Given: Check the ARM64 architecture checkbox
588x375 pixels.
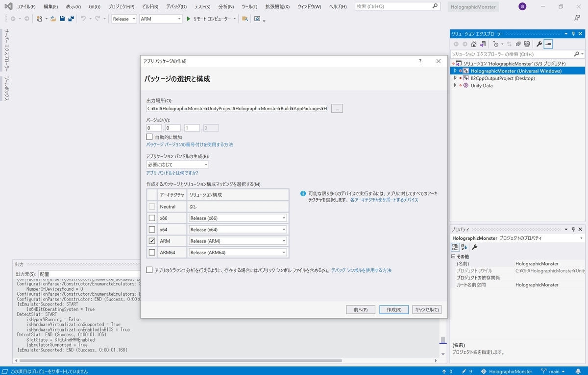Looking at the screenshot, I should point(152,252).
